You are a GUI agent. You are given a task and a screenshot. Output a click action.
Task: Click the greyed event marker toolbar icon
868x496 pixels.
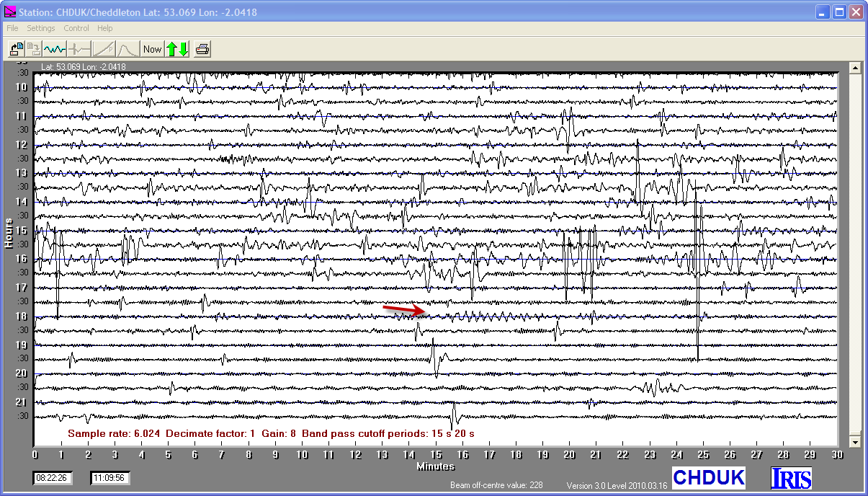coord(79,49)
